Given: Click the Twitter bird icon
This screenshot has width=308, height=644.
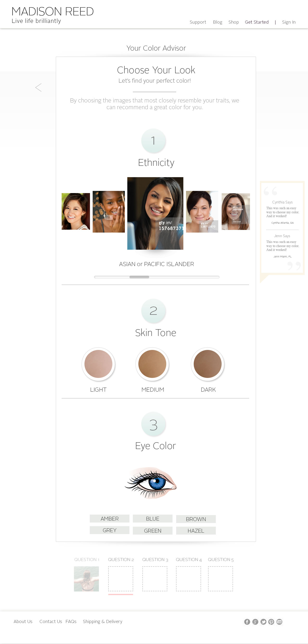Looking at the screenshot, I should [263, 622].
